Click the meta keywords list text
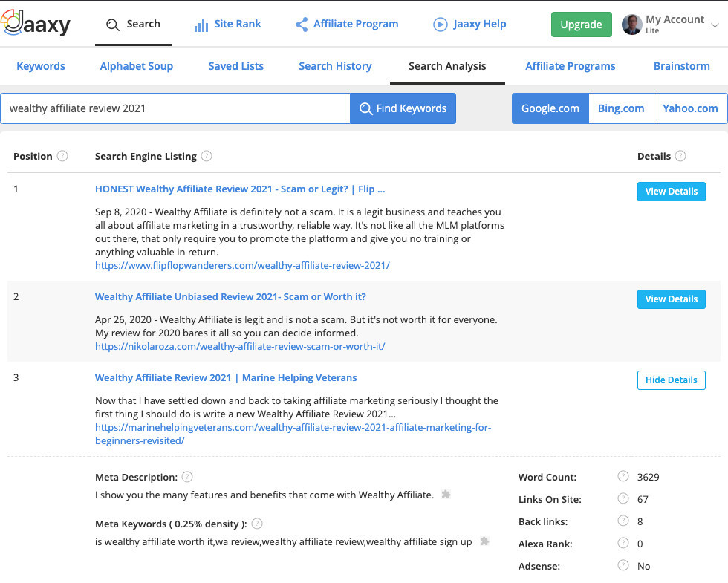 click(283, 541)
